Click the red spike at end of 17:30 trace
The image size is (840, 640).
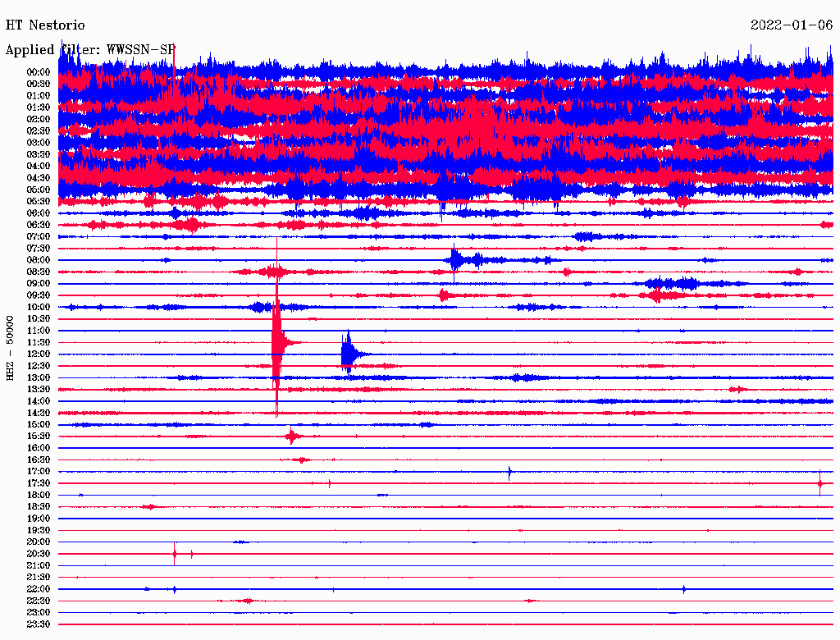[x=820, y=483]
